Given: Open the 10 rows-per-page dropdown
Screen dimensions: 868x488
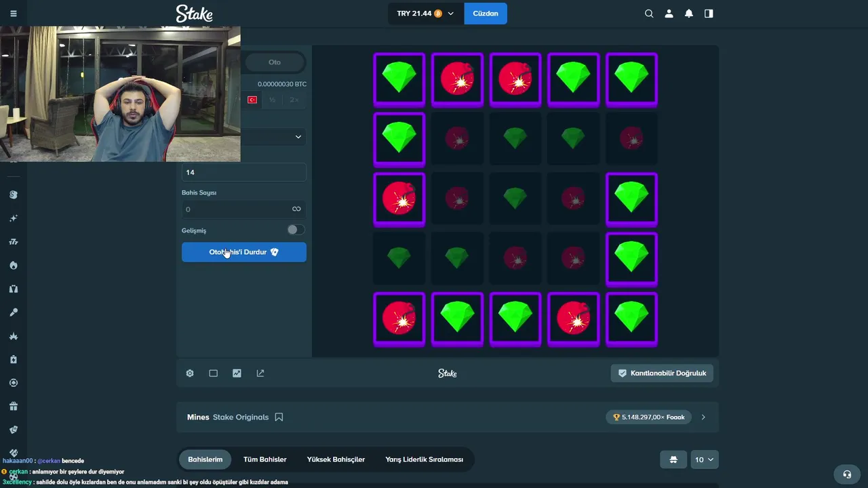Looking at the screenshot, I should (704, 460).
